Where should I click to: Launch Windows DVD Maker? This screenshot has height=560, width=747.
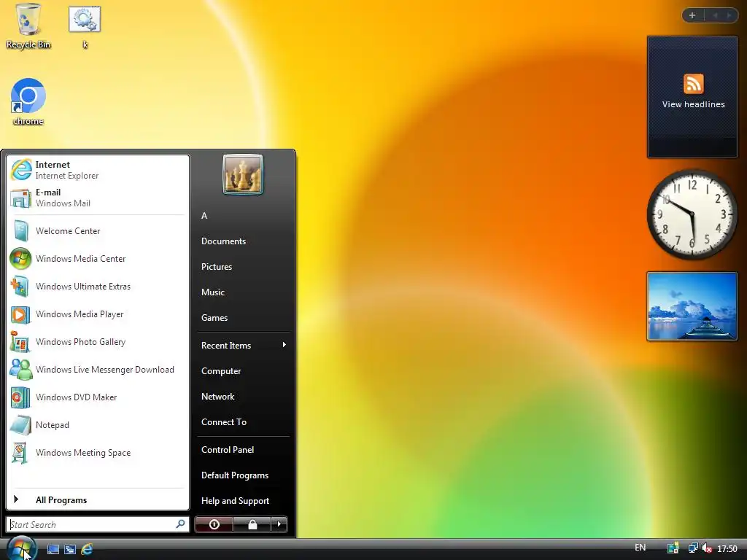click(98, 397)
